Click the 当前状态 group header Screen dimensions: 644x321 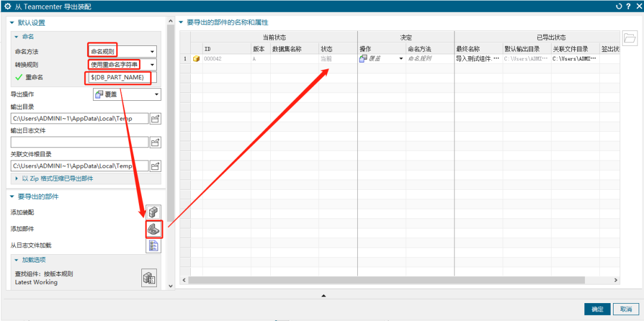pyautogui.click(x=274, y=38)
